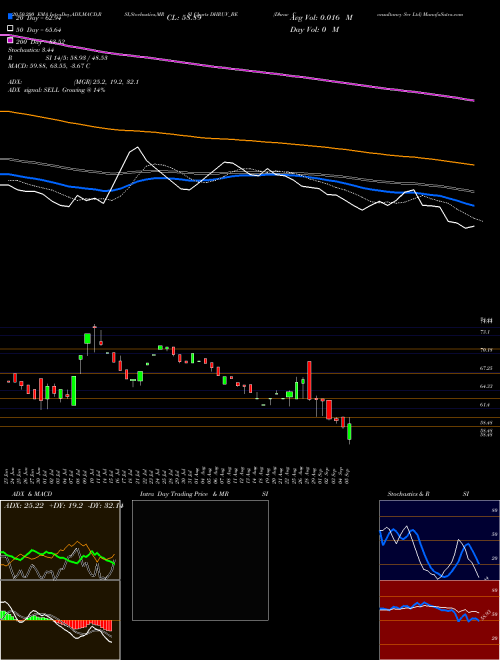This screenshot has width=500, height=660.
Task: Click the 61.4 price axis label
Action: (x=485, y=405)
